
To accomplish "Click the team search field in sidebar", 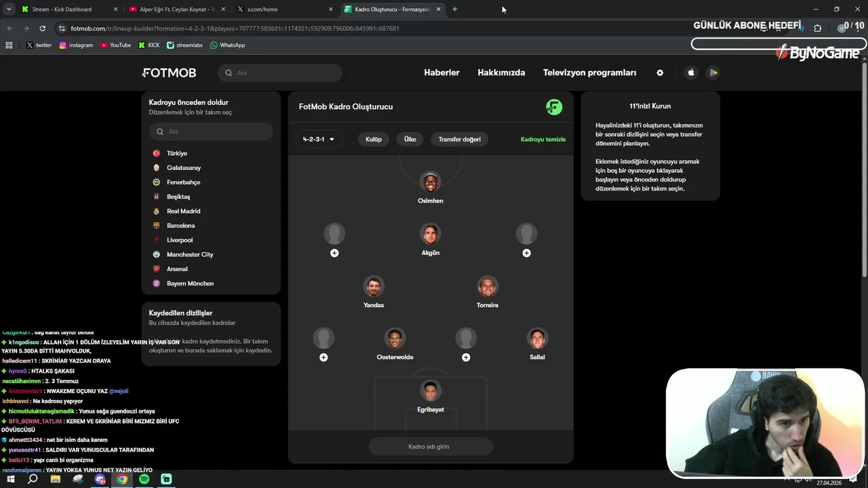I will point(211,131).
